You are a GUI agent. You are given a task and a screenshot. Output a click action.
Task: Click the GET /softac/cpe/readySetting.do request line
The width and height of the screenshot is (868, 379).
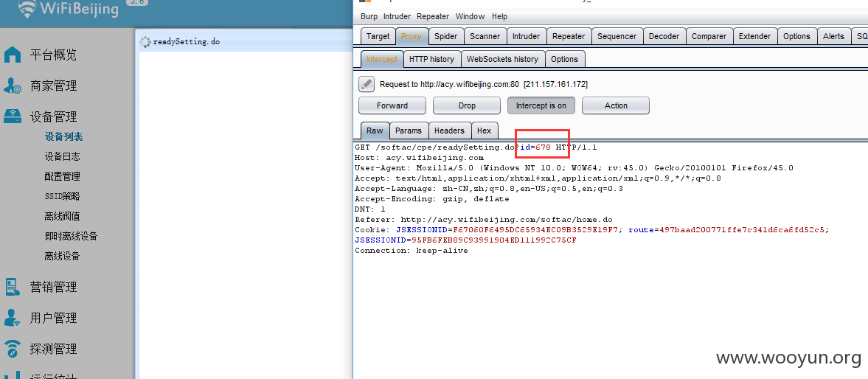coord(476,147)
